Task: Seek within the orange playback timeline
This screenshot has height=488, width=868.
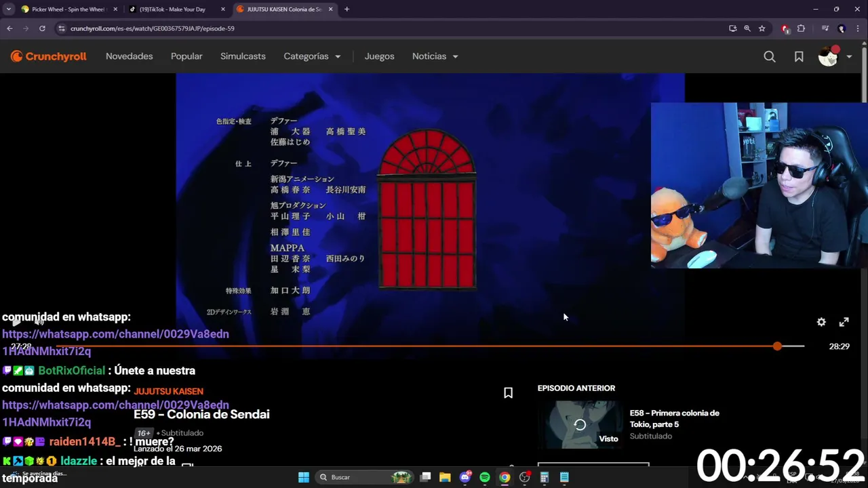Action: pyautogui.click(x=430, y=346)
